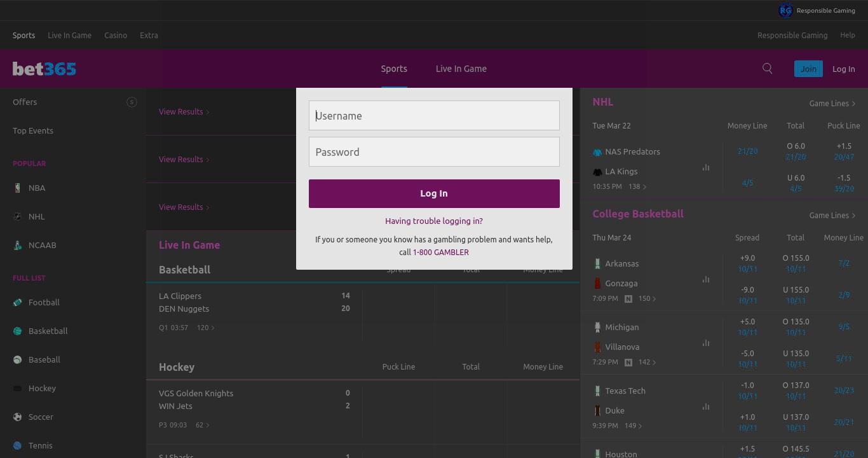Screen dimensions: 868x458
Task: Open stats icon for Texas Tech vs Duke
Action: coord(706,406)
